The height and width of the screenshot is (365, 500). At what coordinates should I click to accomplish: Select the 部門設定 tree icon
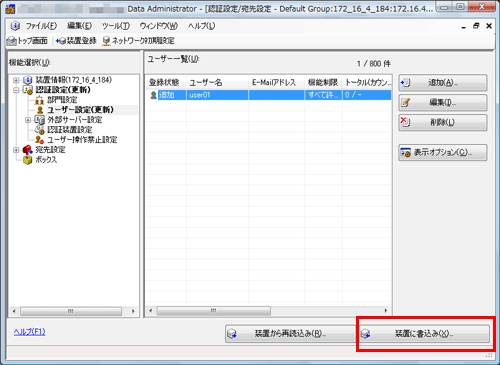pyautogui.click(x=39, y=100)
